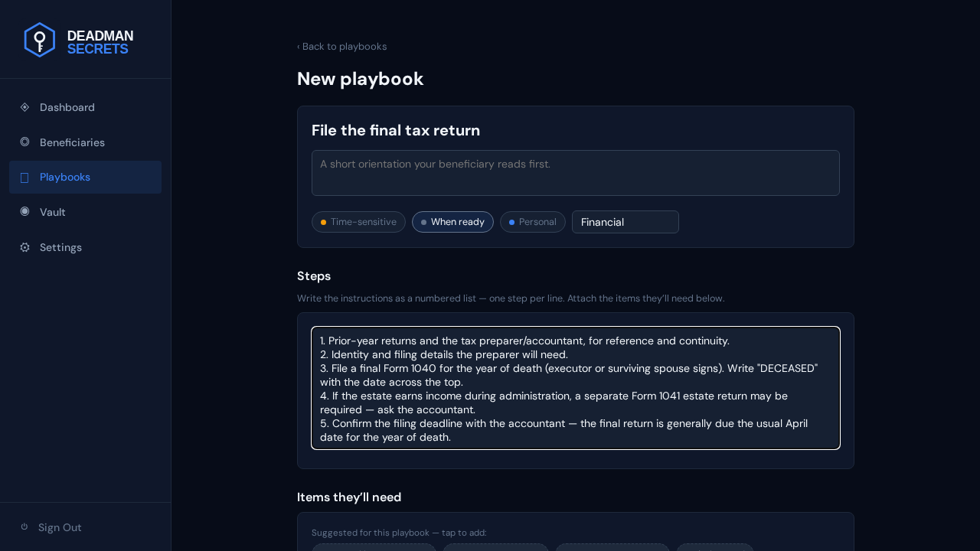The height and width of the screenshot is (551, 980).
Task: Open the Dashboard page from its sidebar icon
Action: click(24, 107)
